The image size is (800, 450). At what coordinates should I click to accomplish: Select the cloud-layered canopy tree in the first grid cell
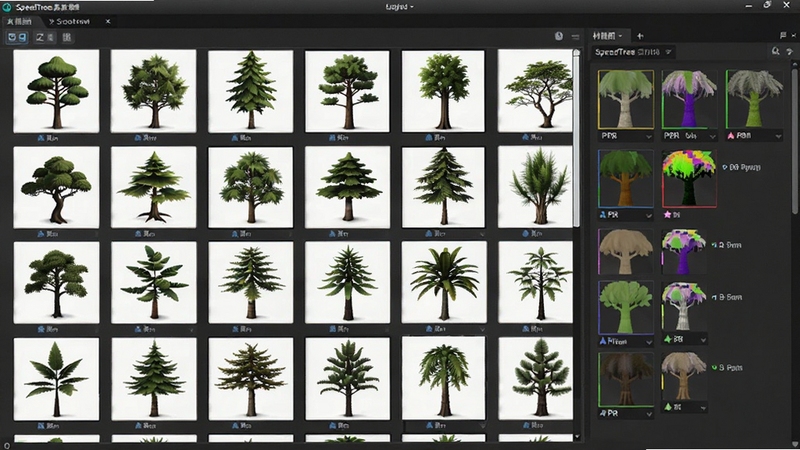point(56,91)
